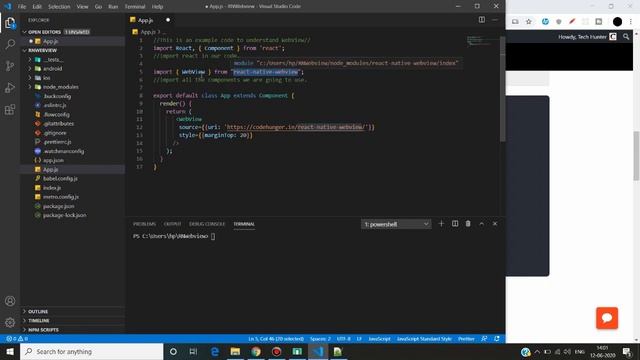Switch to the Debug Console tab
Viewport: 640px width, 360px height.
coord(207,224)
